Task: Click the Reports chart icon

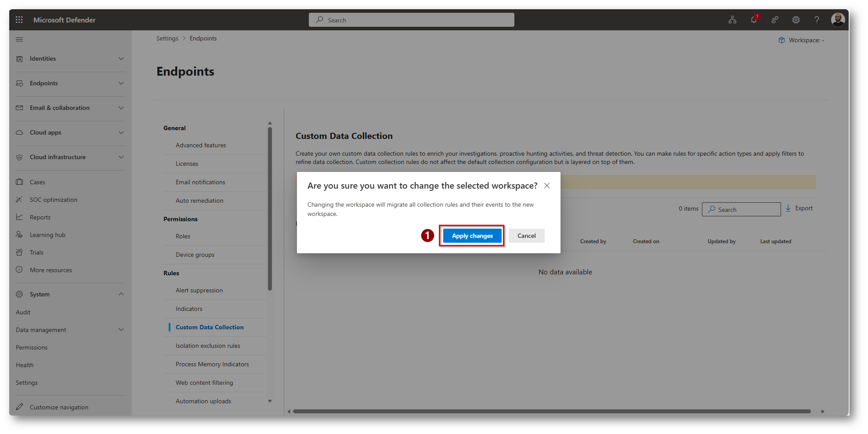Action: (x=19, y=217)
